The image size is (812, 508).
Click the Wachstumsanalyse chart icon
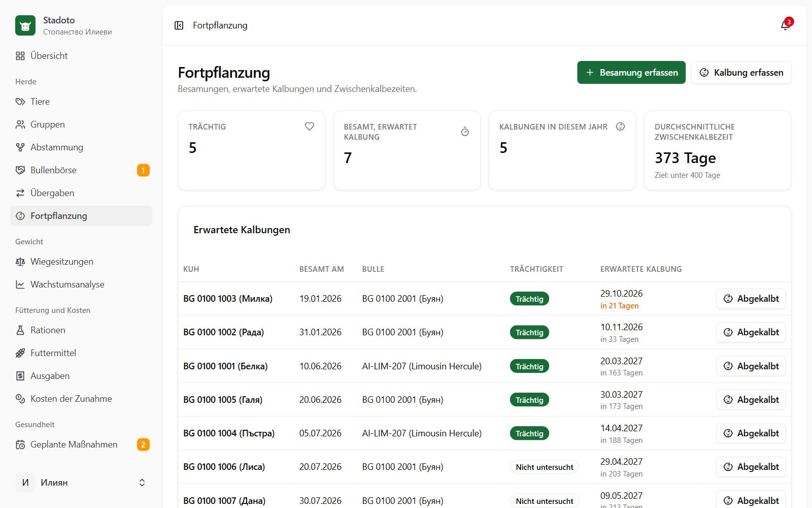pos(20,284)
